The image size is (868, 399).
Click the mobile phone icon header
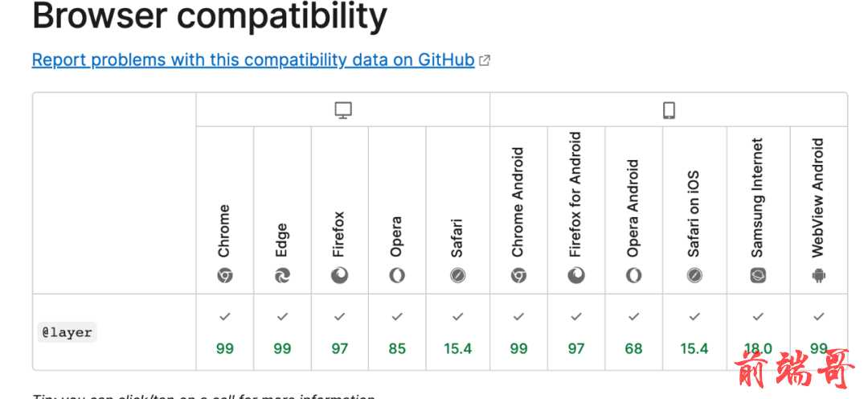669,110
